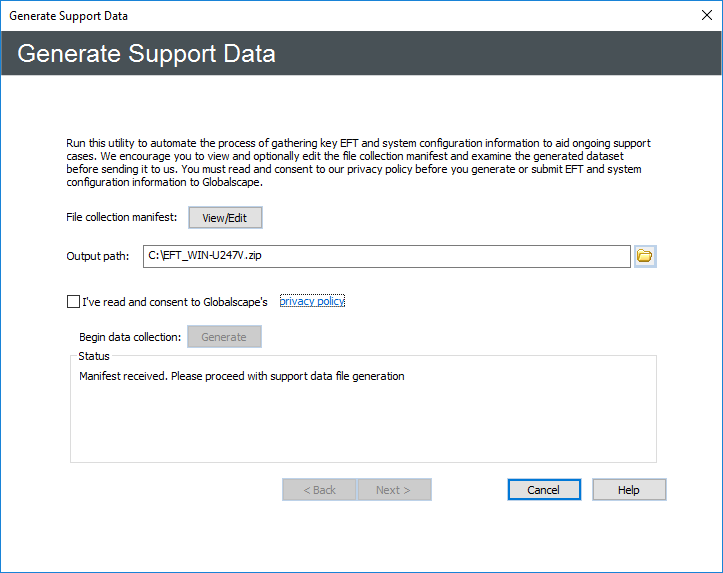Click the folder browse icon beside output path
The height and width of the screenshot is (573, 723).
645,256
